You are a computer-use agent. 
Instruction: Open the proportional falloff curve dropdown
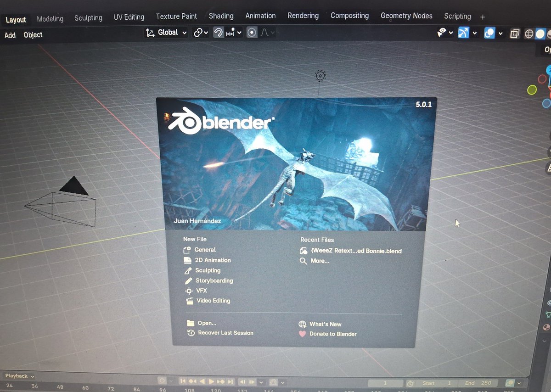pyautogui.click(x=268, y=33)
